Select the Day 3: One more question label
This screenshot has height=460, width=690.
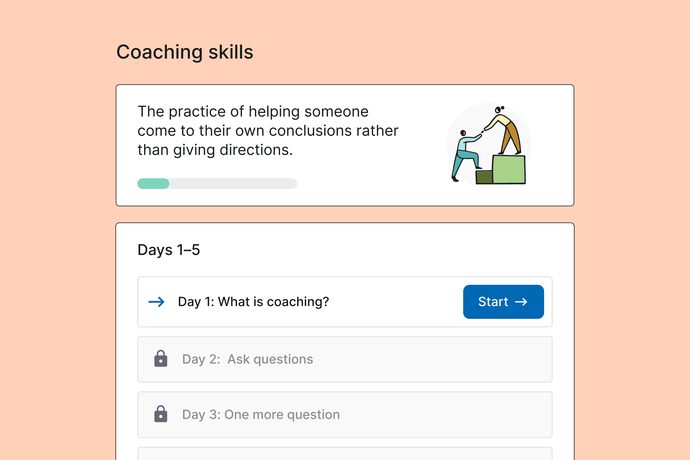(x=261, y=415)
